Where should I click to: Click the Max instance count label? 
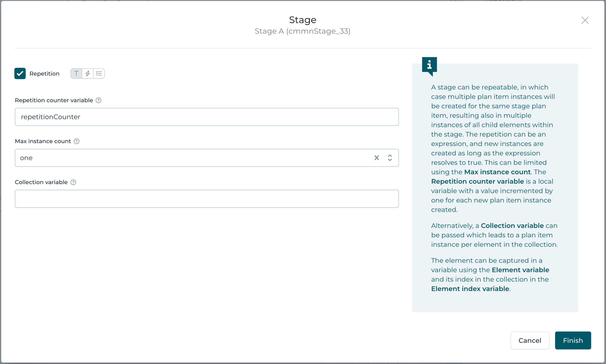pyautogui.click(x=43, y=141)
